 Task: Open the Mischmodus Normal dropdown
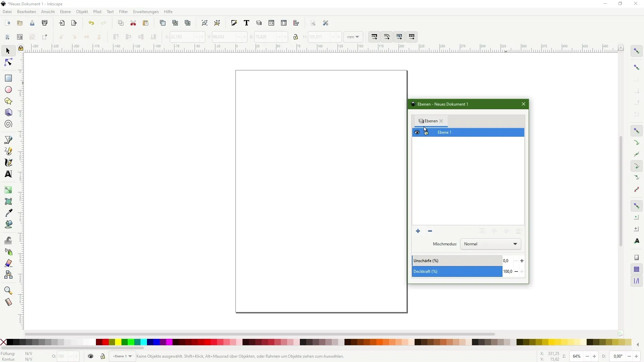pos(490,244)
